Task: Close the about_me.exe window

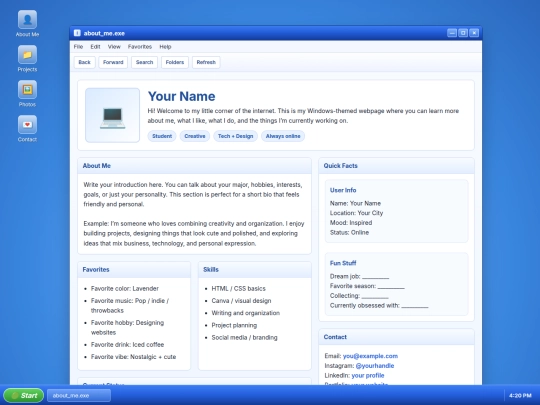Action: [x=474, y=33]
